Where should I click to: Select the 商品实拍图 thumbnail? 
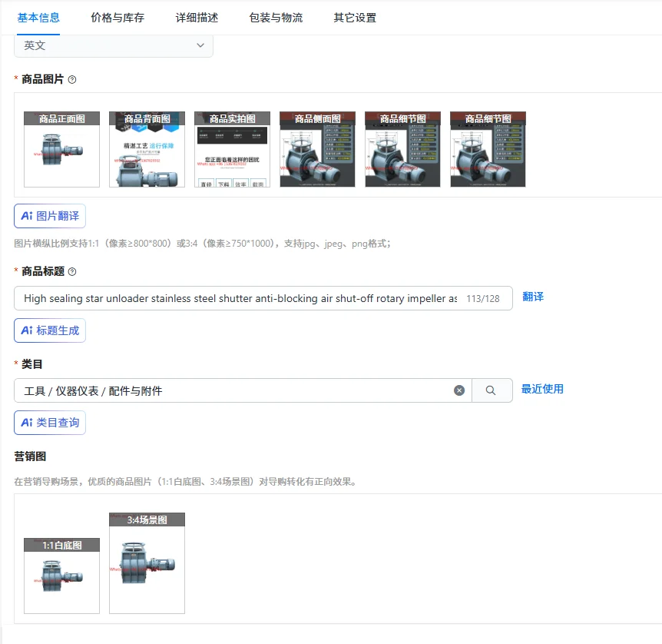[232, 149]
